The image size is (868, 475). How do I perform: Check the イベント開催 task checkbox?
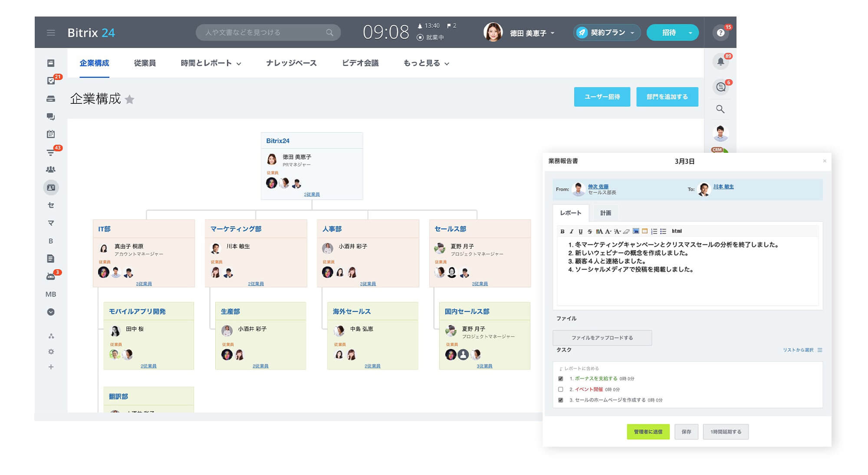561,389
